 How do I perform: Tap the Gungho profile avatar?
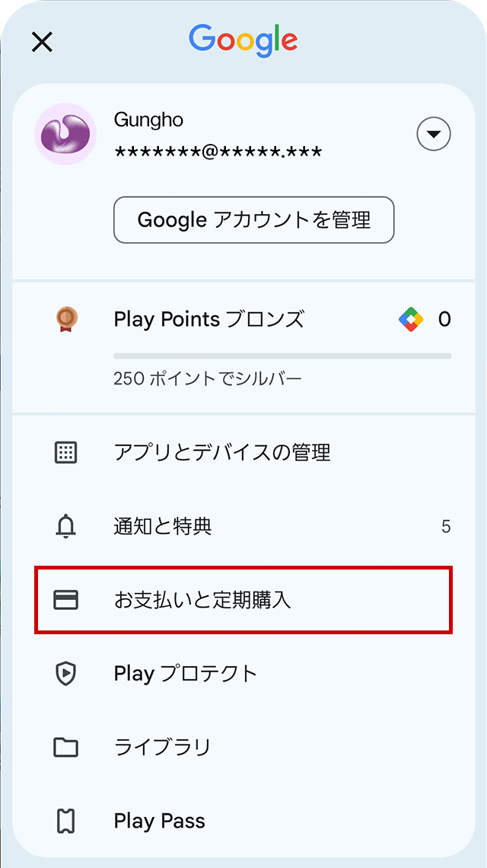click(65, 135)
